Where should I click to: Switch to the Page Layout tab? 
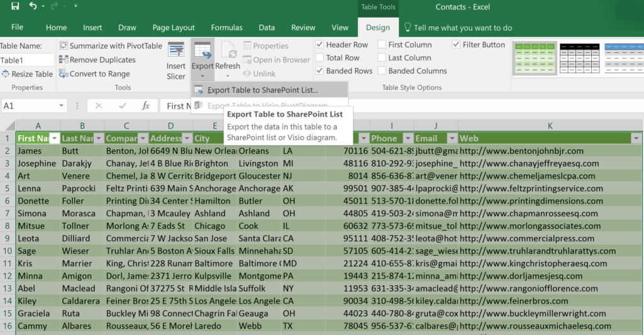click(x=174, y=28)
